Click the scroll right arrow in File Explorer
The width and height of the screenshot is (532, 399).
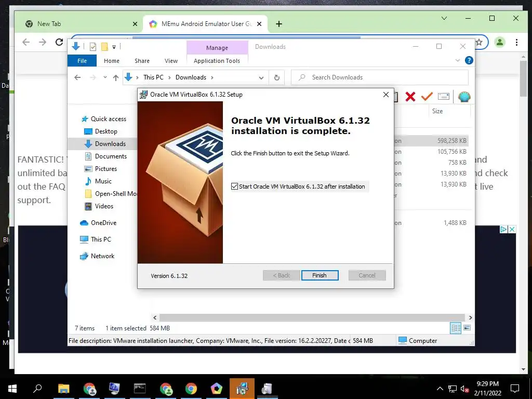coord(470,317)
